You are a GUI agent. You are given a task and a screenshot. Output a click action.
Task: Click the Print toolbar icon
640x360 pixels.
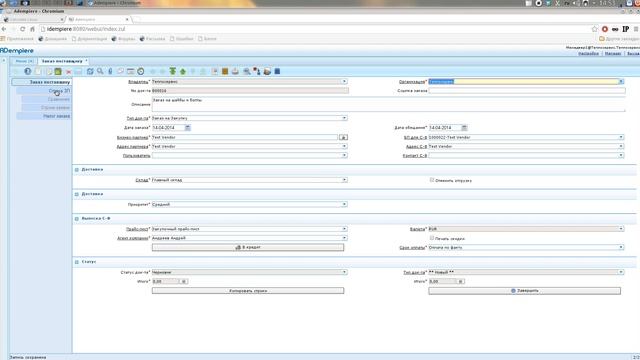pos(235,71)
